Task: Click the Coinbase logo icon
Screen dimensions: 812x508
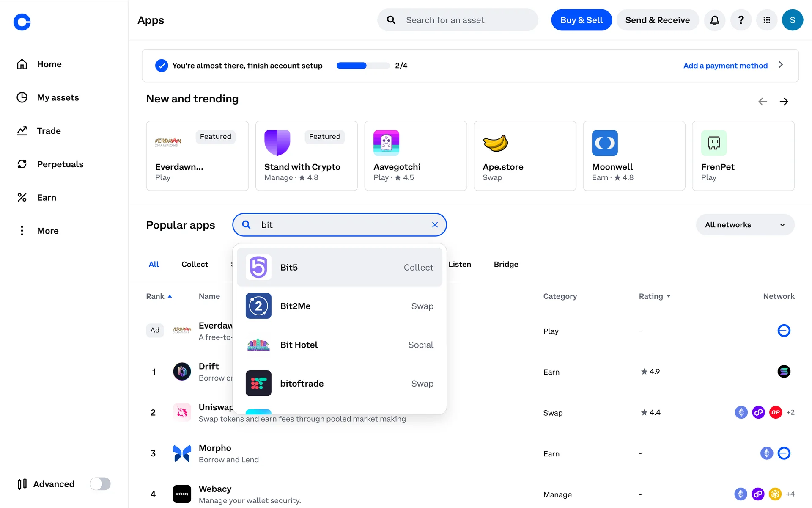Action: click(x=22, y=22)
